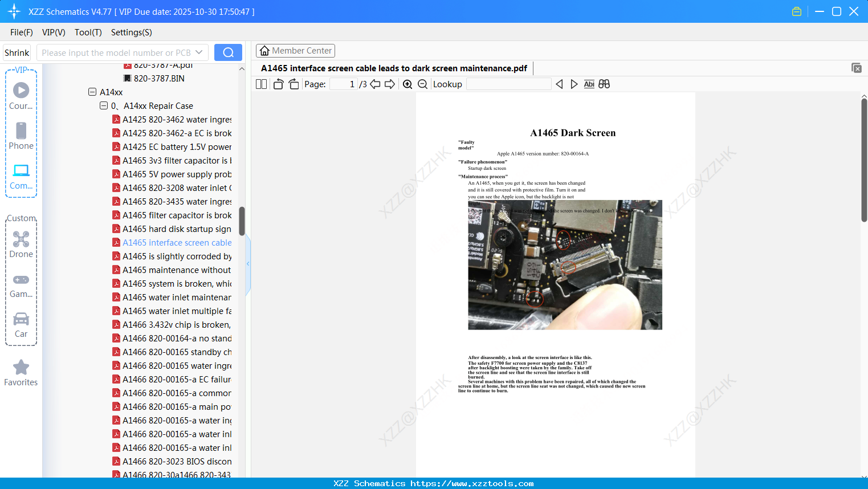The height and width of the screenshot is (489, 868).
Task: Click the PDF viewer vertical scrollbar thumb
Action: point(864,160)
